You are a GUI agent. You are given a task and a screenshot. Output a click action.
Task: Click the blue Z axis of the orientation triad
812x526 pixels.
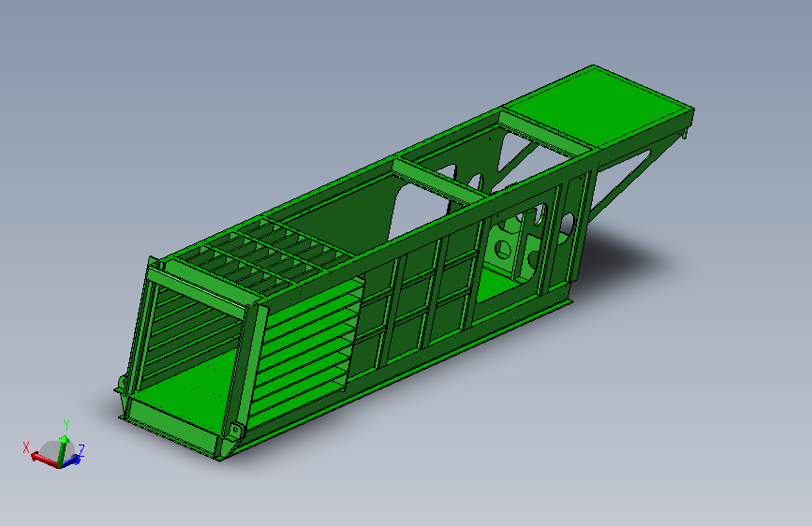click(71, 460)
